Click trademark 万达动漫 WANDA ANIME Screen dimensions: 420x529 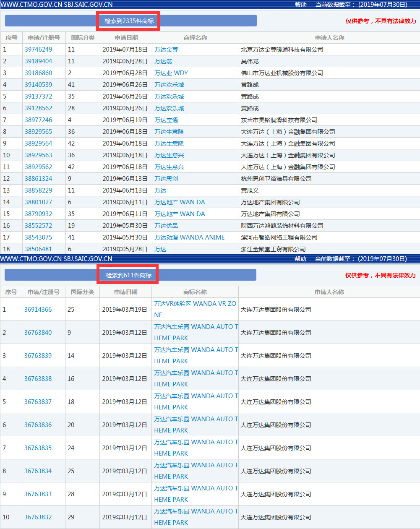pyautogui.click(x=189, y=237)
